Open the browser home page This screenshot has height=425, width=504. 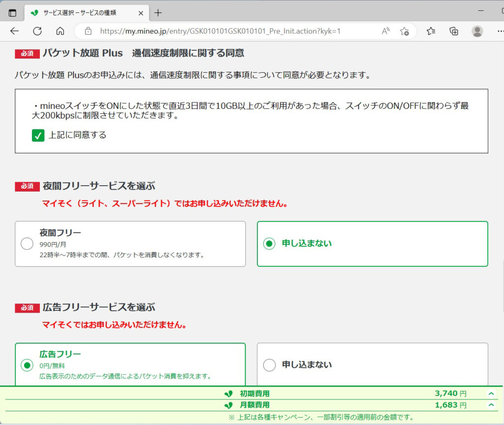(x=60, y=31)
